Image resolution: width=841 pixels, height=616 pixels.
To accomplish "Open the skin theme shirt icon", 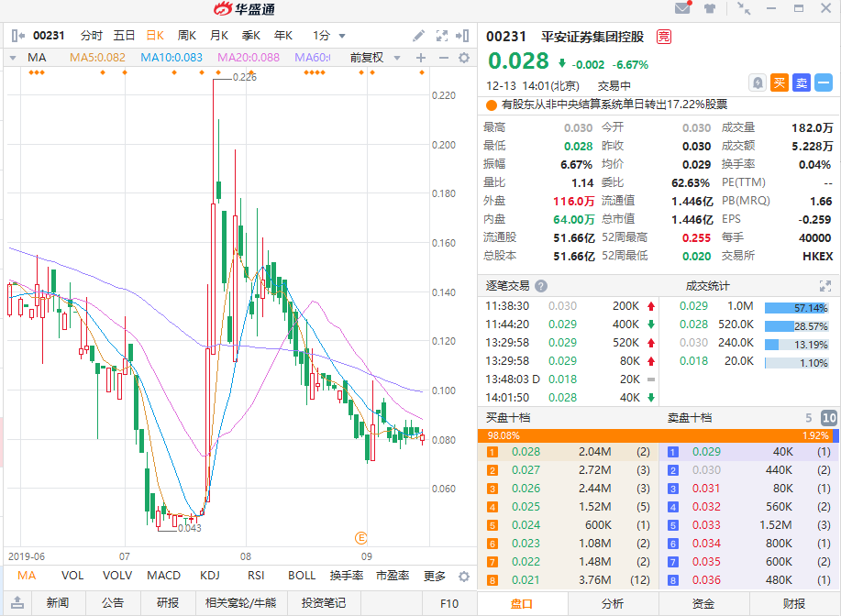I will [710, 9].
